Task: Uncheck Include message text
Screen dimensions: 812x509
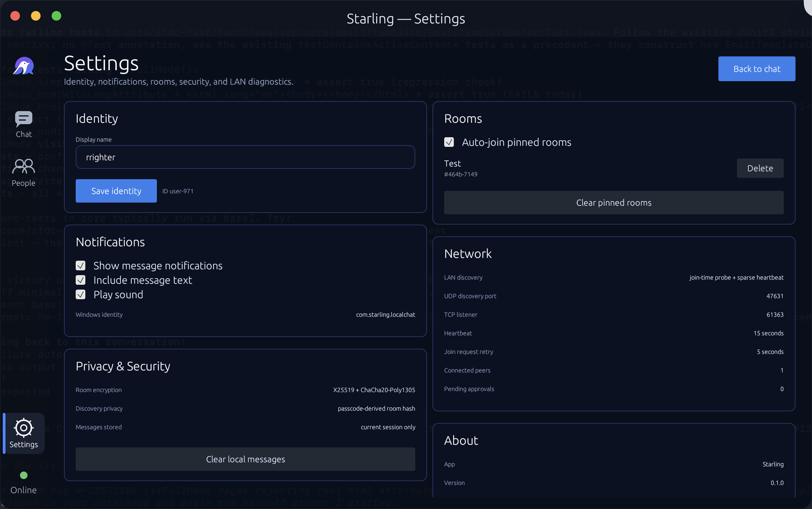Action: click(81, 280)
